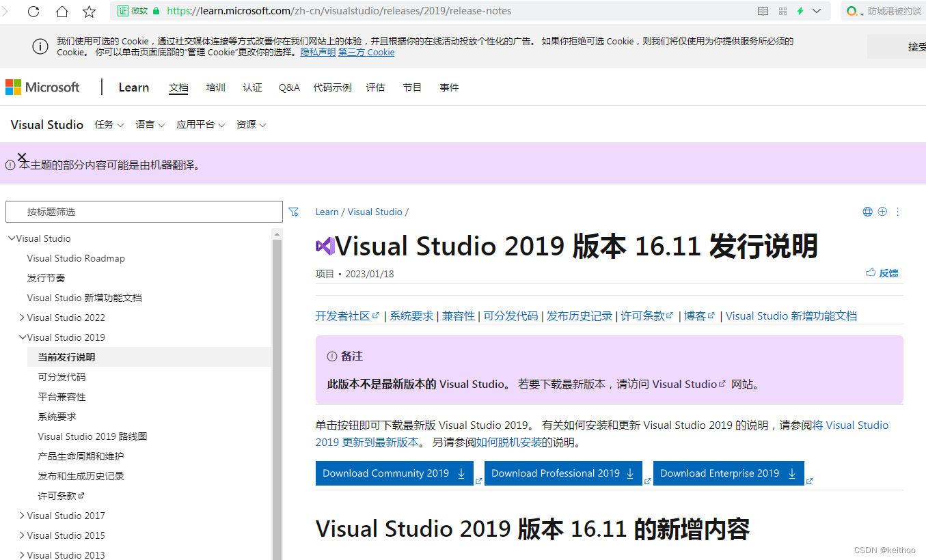
Task: Open the 发布历史记录 link in the article
Action: click(580, 316)
